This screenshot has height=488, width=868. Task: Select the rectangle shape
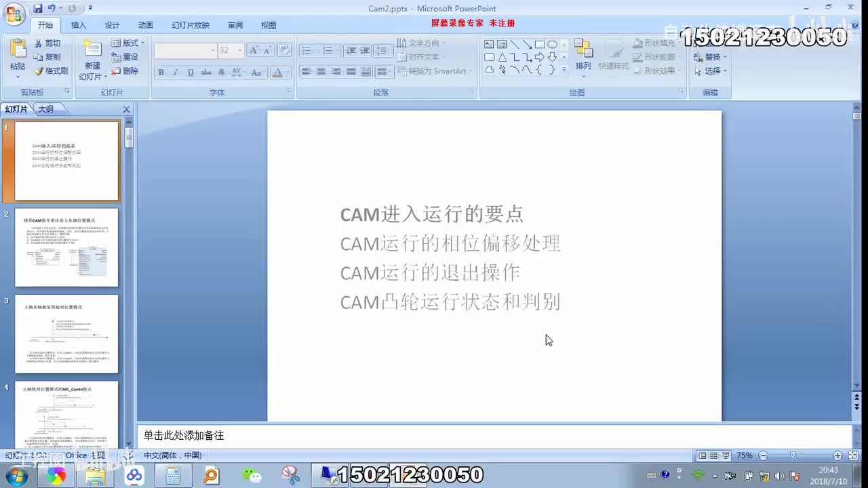tap(540, 45)
